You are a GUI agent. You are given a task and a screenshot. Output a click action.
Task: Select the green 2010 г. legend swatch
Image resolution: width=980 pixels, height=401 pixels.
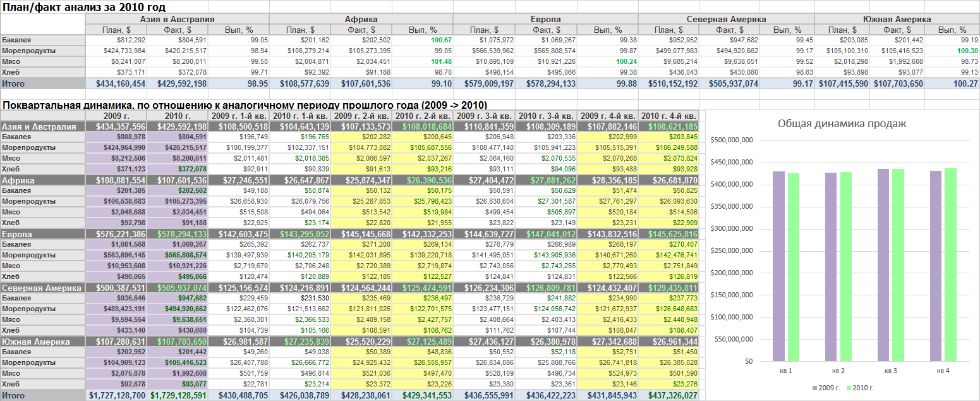coord(847,387)
